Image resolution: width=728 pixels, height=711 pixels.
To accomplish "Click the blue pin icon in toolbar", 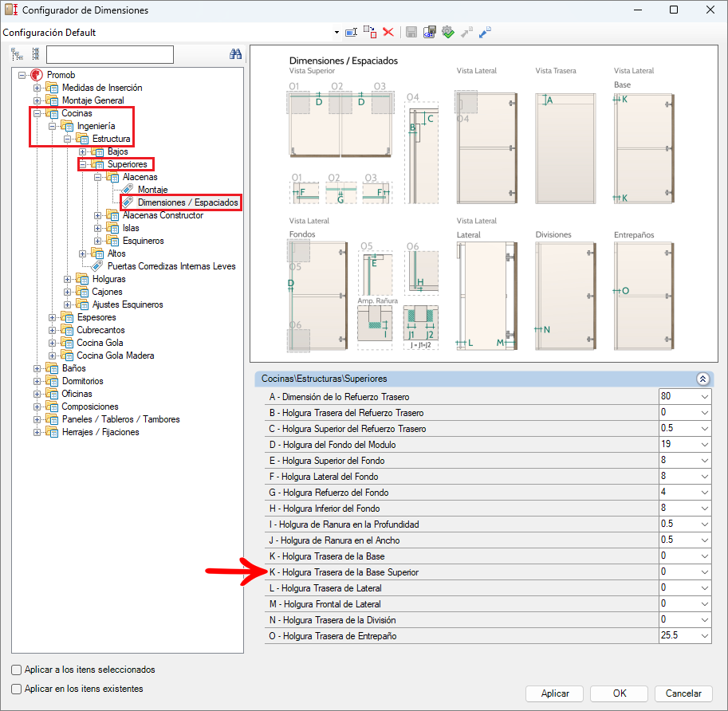I will coord(485,33).
